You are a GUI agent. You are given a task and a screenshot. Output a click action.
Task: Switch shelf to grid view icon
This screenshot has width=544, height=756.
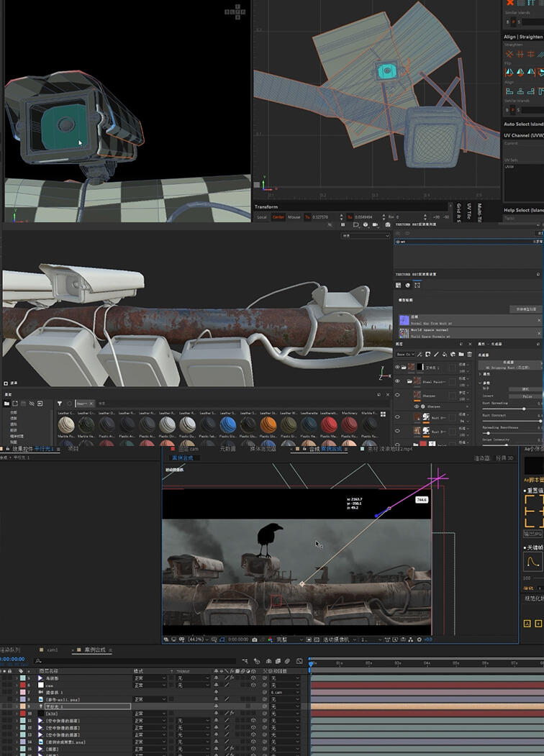coord(383,414)
